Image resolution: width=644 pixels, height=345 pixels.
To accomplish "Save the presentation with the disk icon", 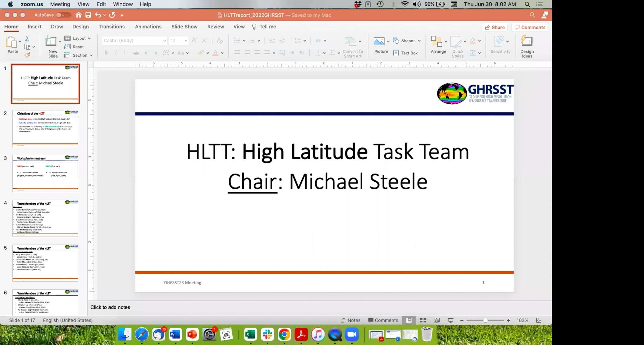I will coord(88,15).
